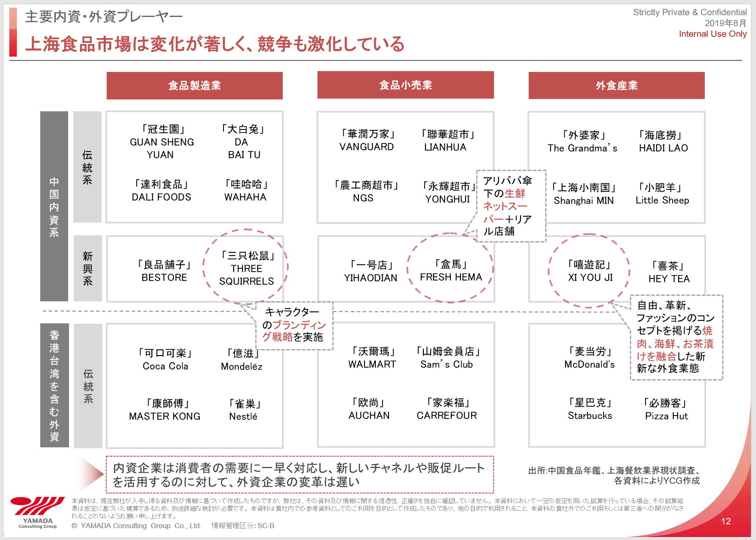Select the Strictly Private & Confidential text
The width and height of the screenshot is (756, 540).
(690, 12)
